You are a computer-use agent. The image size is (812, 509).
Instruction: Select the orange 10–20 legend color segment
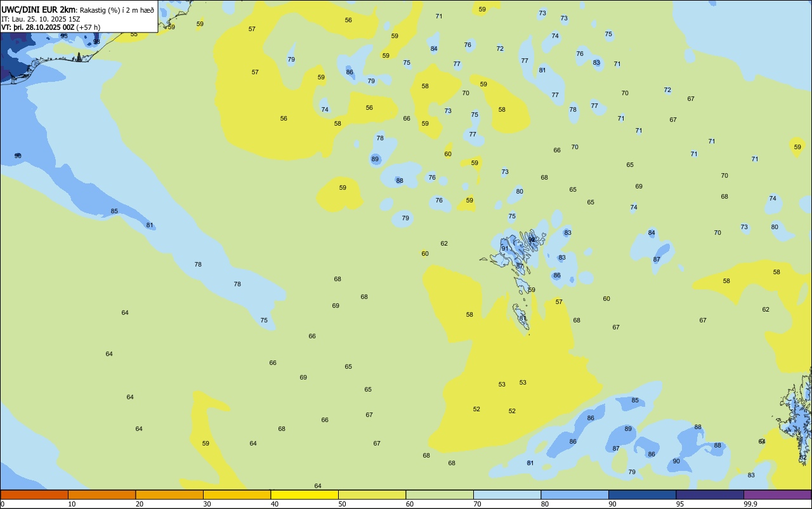coord(101,494)
